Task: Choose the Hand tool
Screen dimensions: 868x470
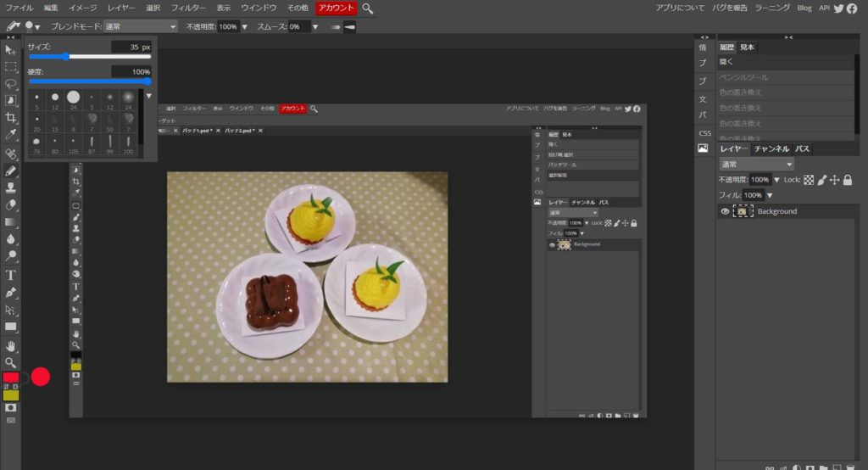Action: (x=11, y=346)
